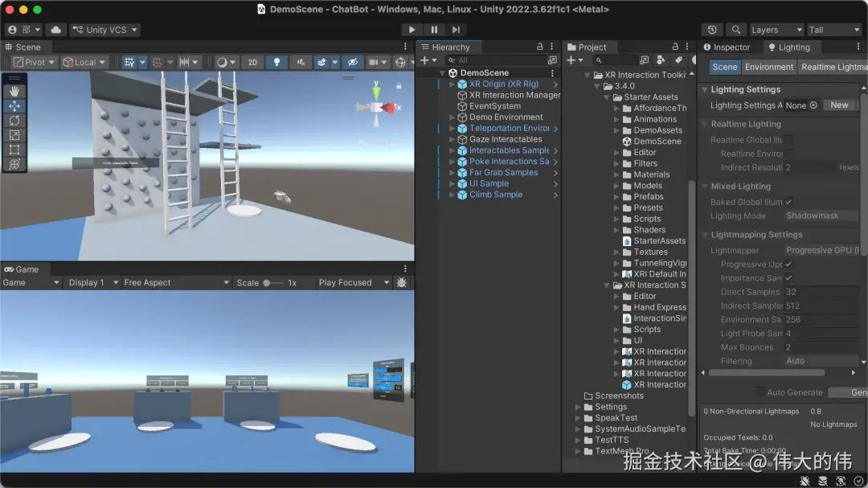Open the DemoSceneoptions three-dot menu
Image resolution: width=868 pixels, height=488 pixels.
(x=552, y=73)
